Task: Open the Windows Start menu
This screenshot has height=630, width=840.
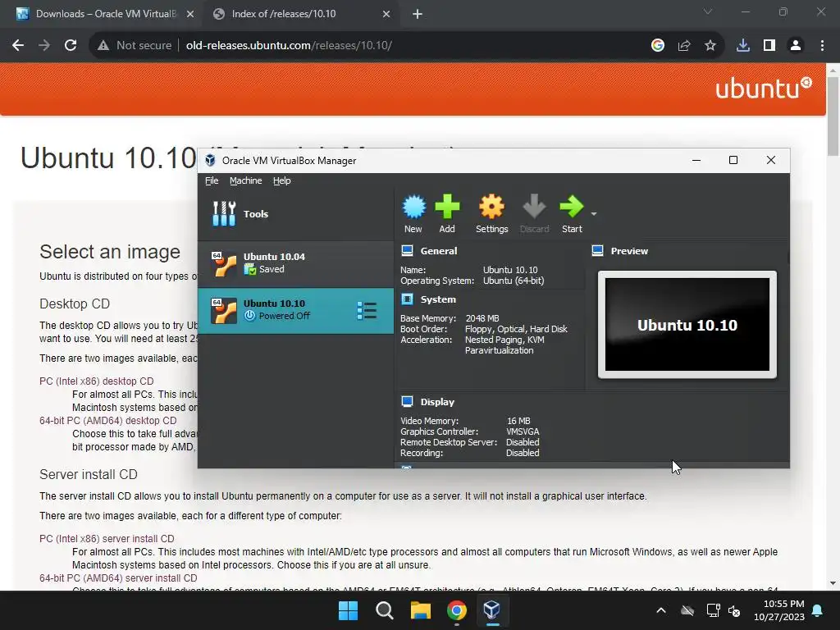Action: coord(348,610)
